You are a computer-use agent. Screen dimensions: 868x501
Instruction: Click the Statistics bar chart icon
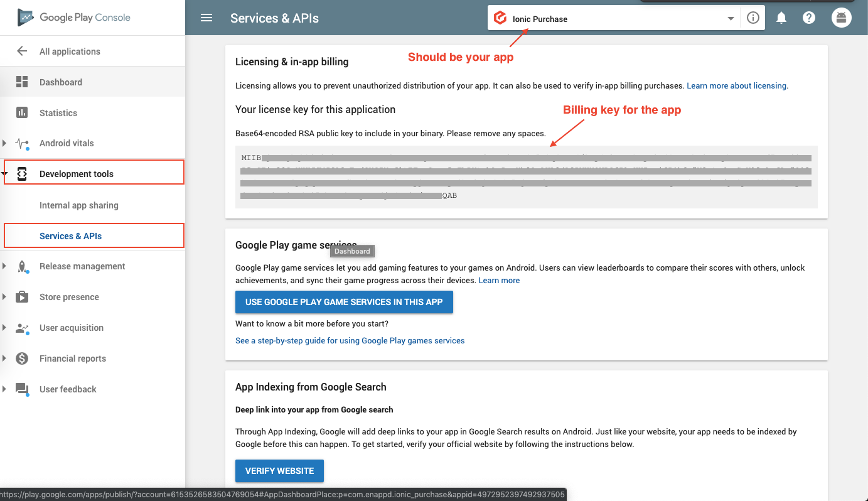[22, 113]
